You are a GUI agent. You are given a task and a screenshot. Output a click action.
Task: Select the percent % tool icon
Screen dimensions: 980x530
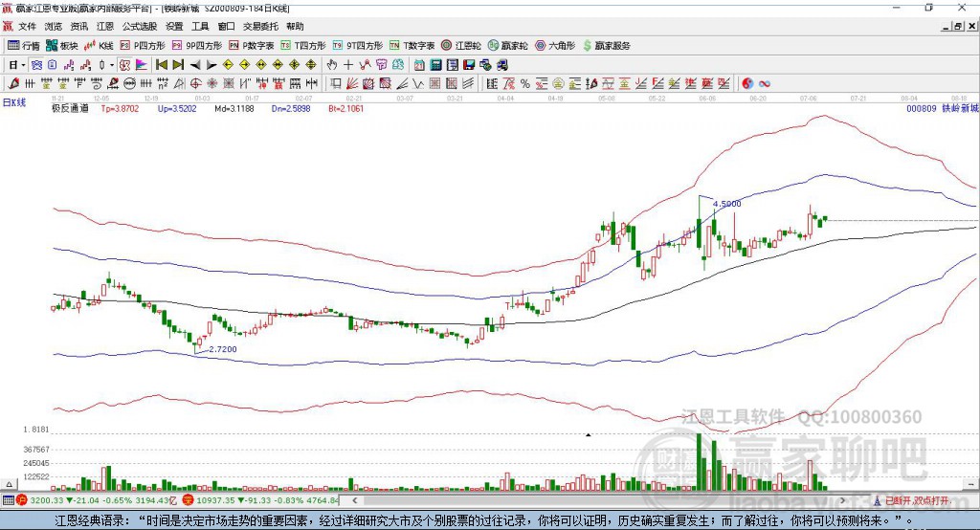point(525,84)
